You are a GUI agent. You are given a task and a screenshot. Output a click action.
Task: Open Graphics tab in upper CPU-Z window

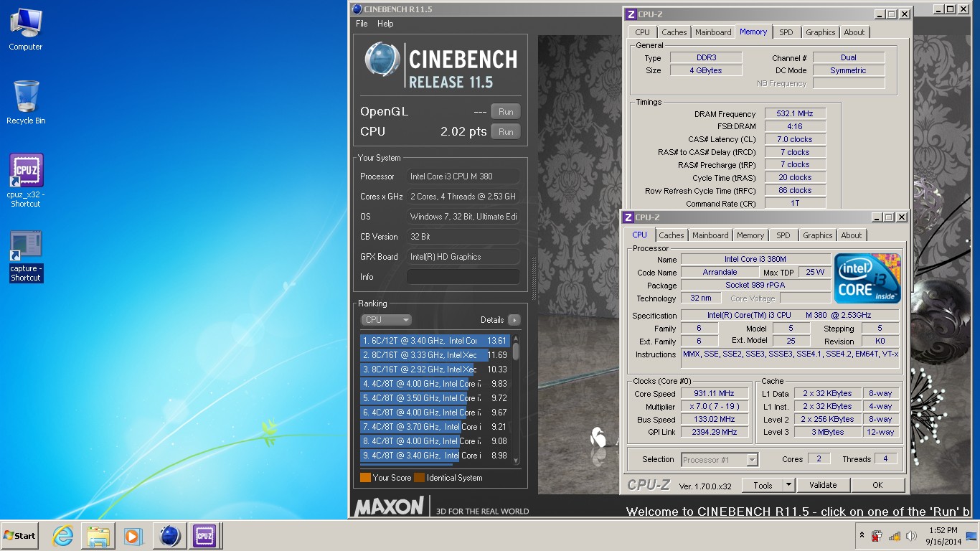(x=821, y=32)
